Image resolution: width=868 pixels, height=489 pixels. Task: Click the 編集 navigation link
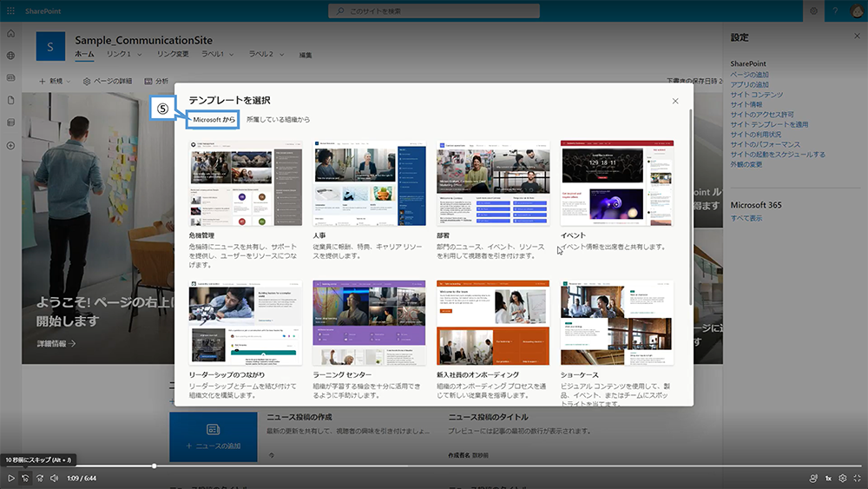[306, 55]
